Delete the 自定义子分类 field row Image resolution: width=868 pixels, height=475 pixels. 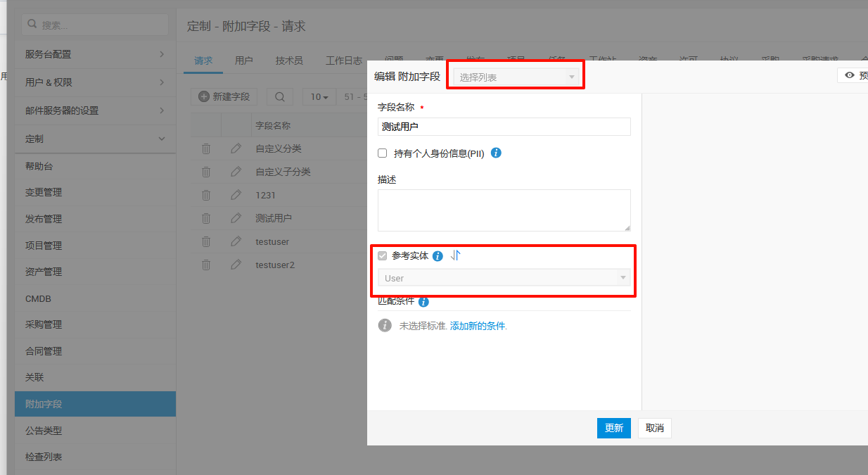[206, 172]
